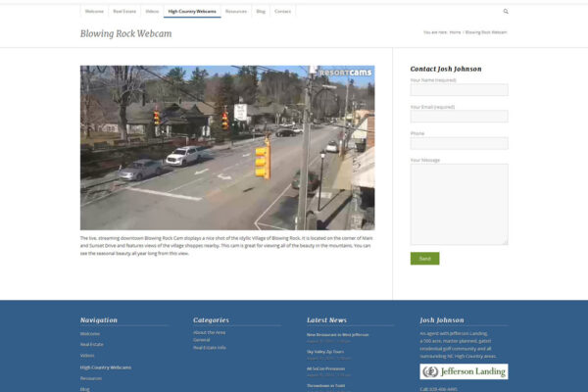Focus the Phone input field

coord(460,143)
